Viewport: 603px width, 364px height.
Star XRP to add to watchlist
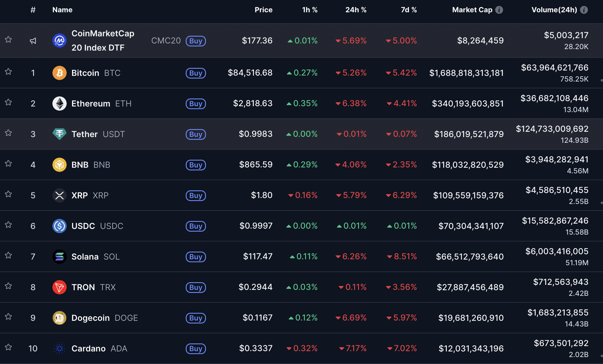[x=8, y=194]
